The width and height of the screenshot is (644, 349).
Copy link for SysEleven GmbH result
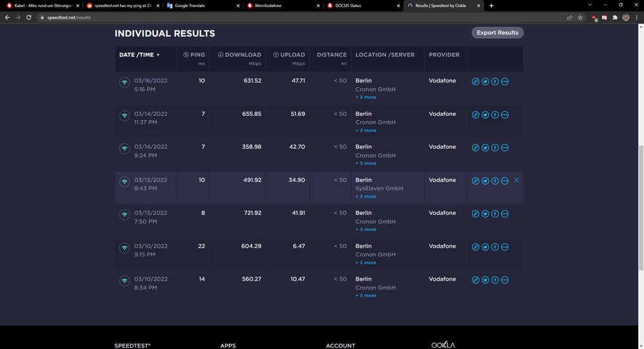(x=475, y=181)
